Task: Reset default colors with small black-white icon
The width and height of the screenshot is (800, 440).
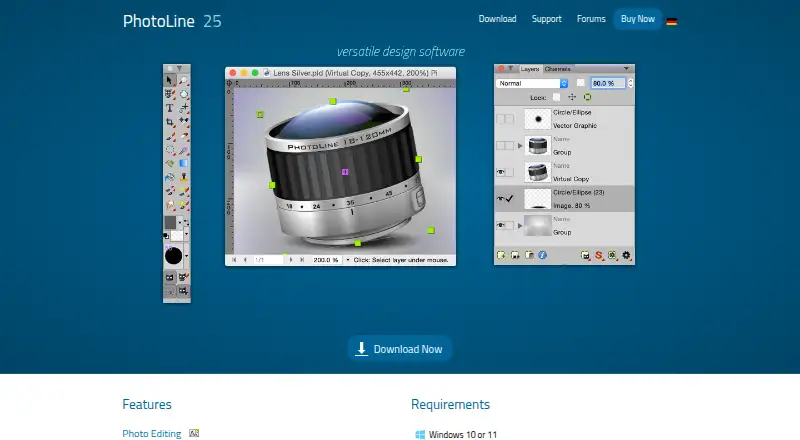Action: (166, 236)
